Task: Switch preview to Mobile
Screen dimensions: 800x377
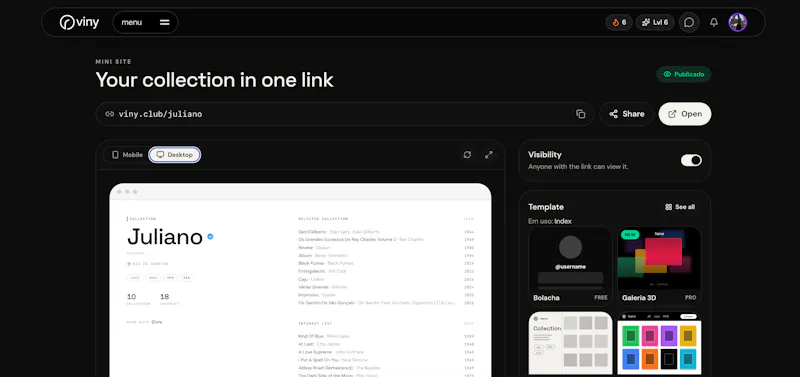Action: pyautogui.click(x=127, y=155)
